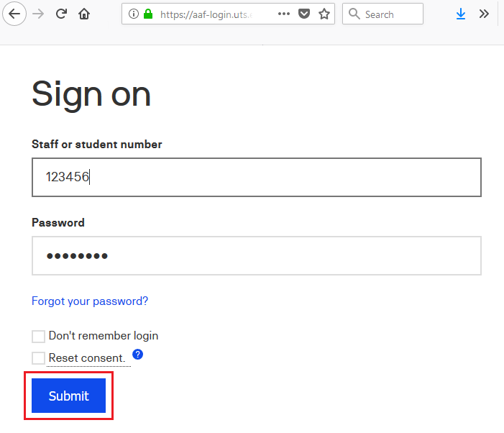Go to the browser home page

(84, 14)
